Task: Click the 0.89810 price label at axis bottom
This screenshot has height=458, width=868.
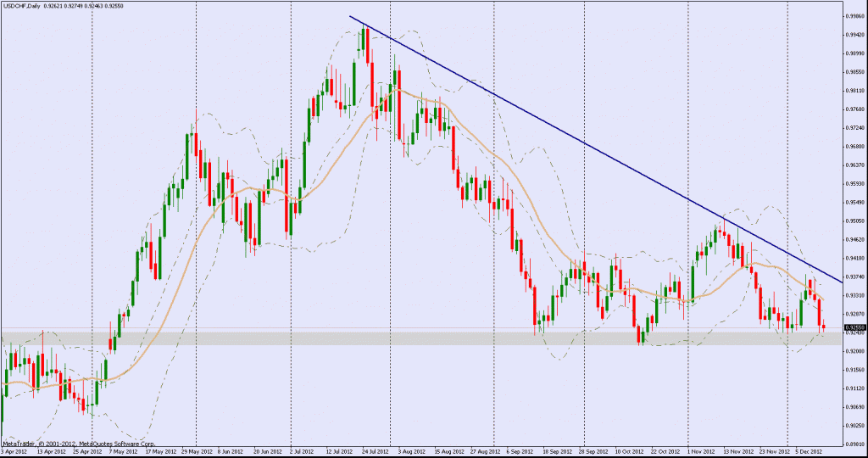Action: [x=854, y=444]
